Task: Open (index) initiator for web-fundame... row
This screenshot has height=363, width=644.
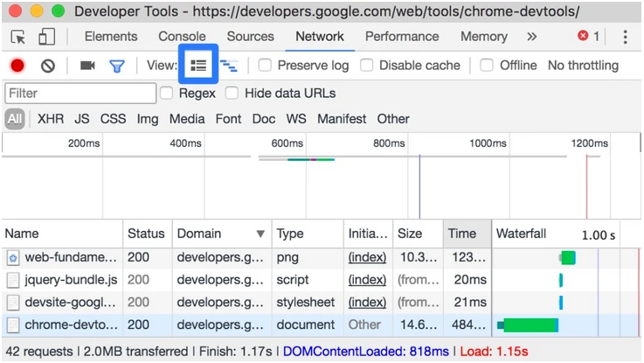Action: (367, 258)
